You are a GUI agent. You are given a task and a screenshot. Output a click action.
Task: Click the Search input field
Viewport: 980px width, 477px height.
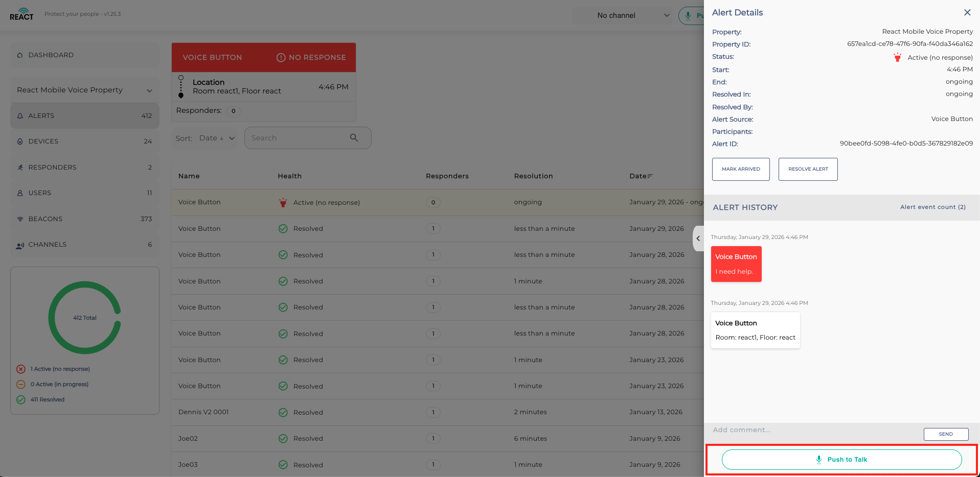308,138
